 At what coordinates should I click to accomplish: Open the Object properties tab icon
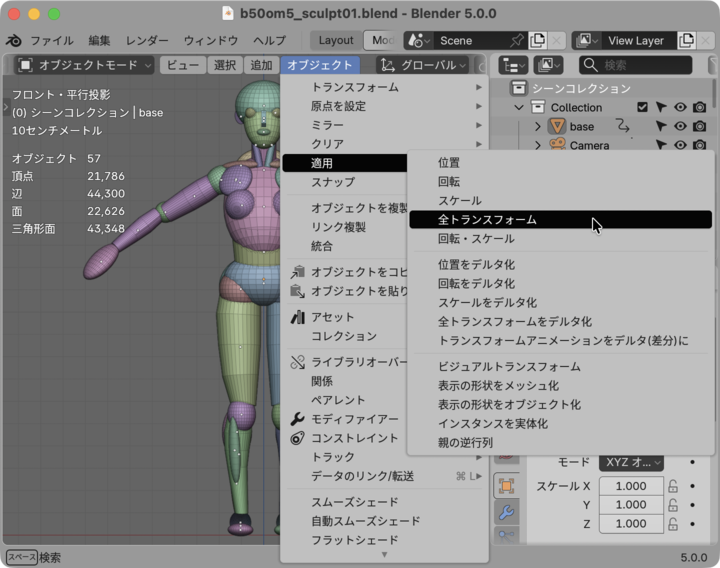coord(506,486)
